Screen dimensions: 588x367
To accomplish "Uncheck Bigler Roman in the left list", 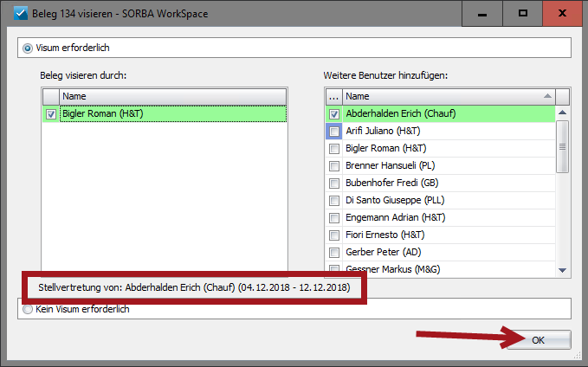I will [x=50, y=114].
